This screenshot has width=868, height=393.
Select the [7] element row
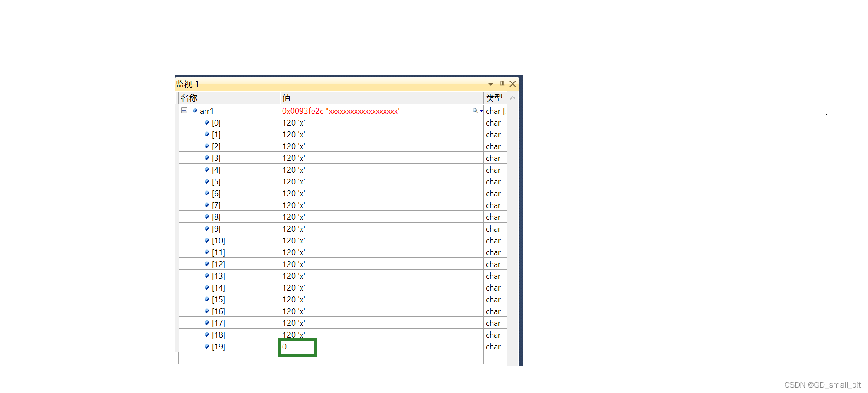point(342,205)
